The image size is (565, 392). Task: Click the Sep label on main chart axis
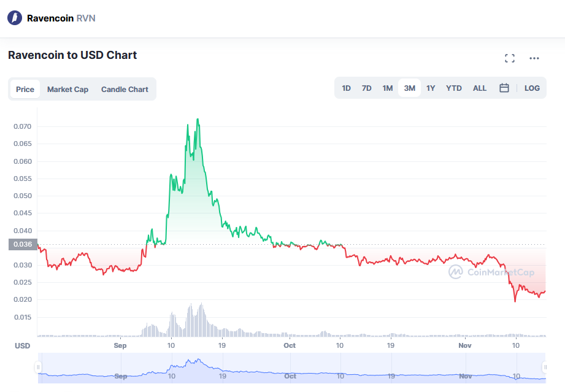(120, 345)
